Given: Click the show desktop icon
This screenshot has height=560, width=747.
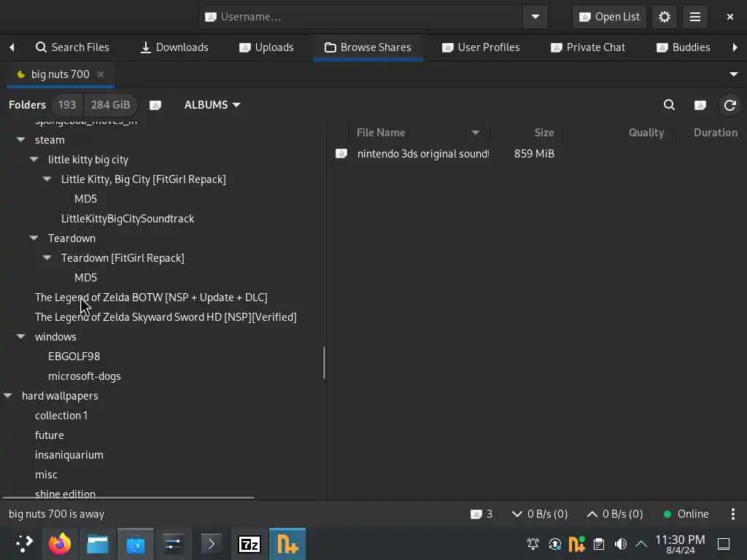Looking at the screenshot, I should click(x=724, y=544).
